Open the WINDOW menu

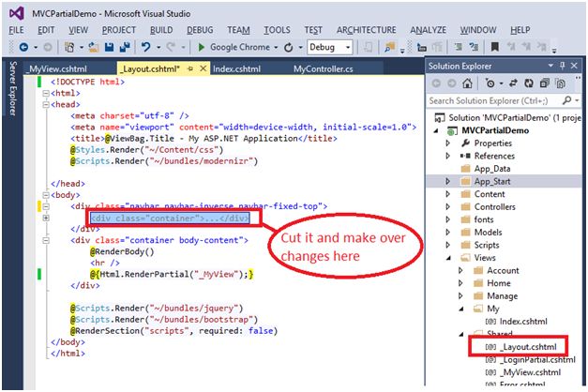pyautogui.click(x=478, y=30)
